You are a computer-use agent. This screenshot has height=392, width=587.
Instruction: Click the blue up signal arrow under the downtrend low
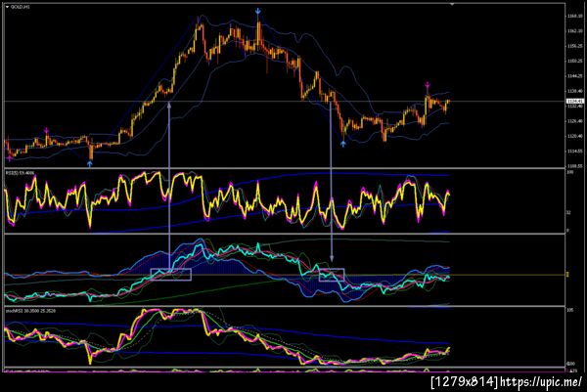pos(343,144)
